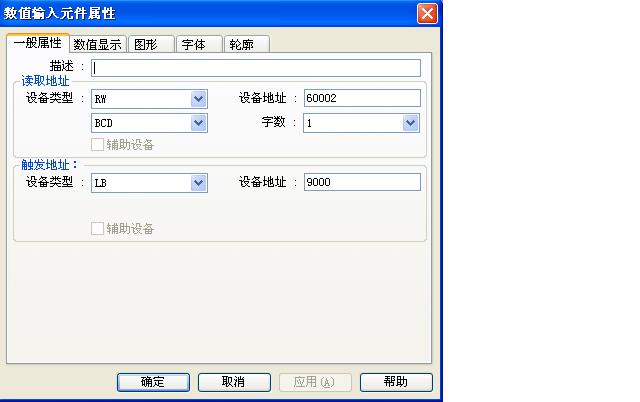This screenshot has height=402, width=640.
Task: Click the 取消 button
Action: pyautogui.click(x=234, y=382)
